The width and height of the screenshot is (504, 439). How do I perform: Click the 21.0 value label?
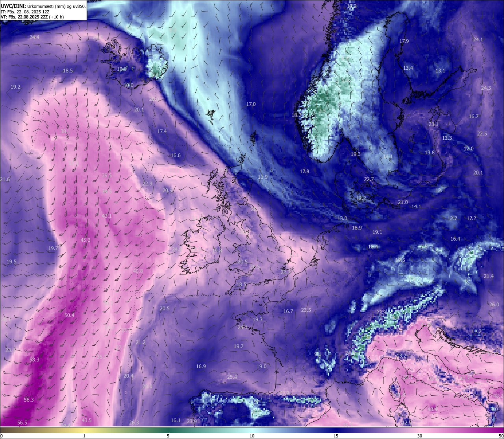point(403,202)
